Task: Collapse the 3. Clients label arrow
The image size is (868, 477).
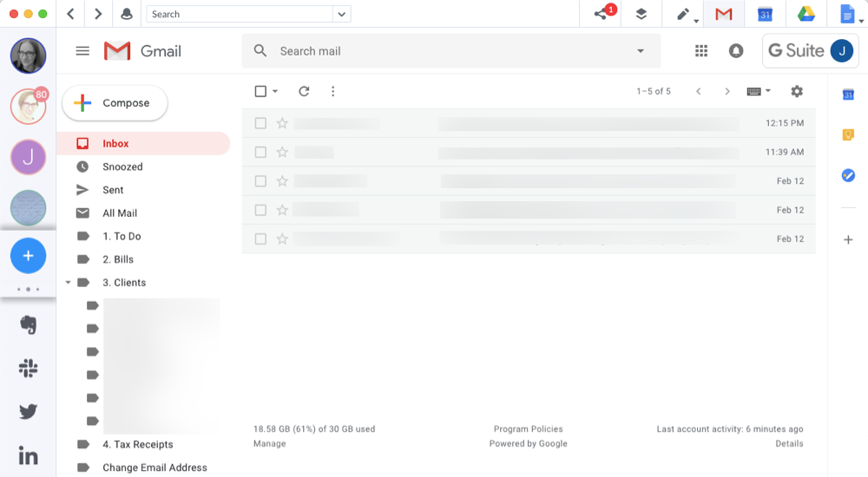Action: coord(68,283)
